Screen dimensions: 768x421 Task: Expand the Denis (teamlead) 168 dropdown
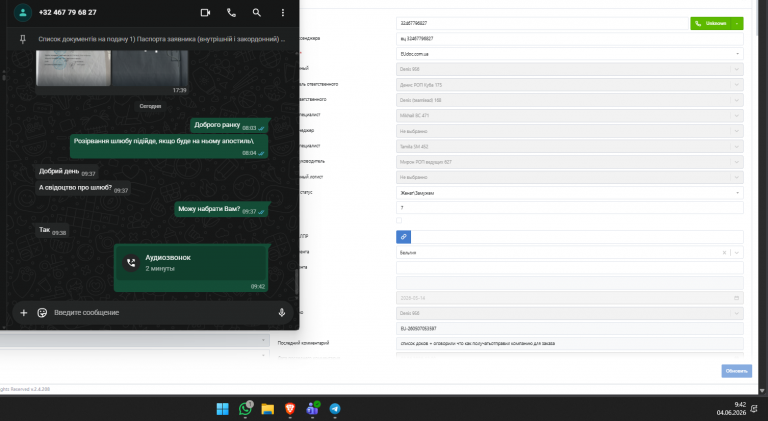pos(736,100)
